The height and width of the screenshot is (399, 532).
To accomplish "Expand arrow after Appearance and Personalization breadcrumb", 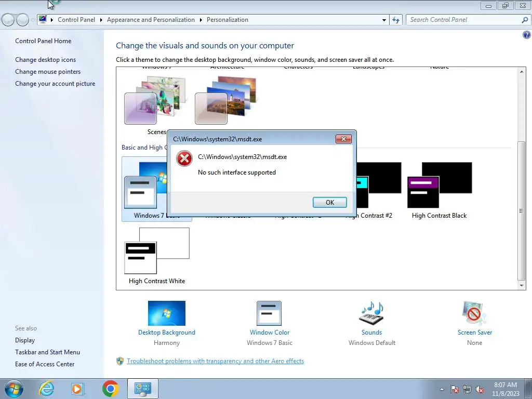I will pos(201,20).
